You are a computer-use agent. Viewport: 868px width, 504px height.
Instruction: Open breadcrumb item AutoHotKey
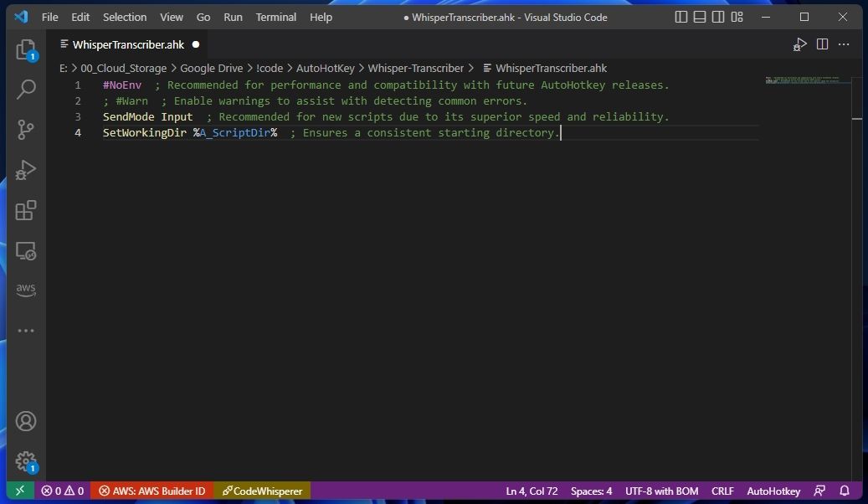point(326,68)
